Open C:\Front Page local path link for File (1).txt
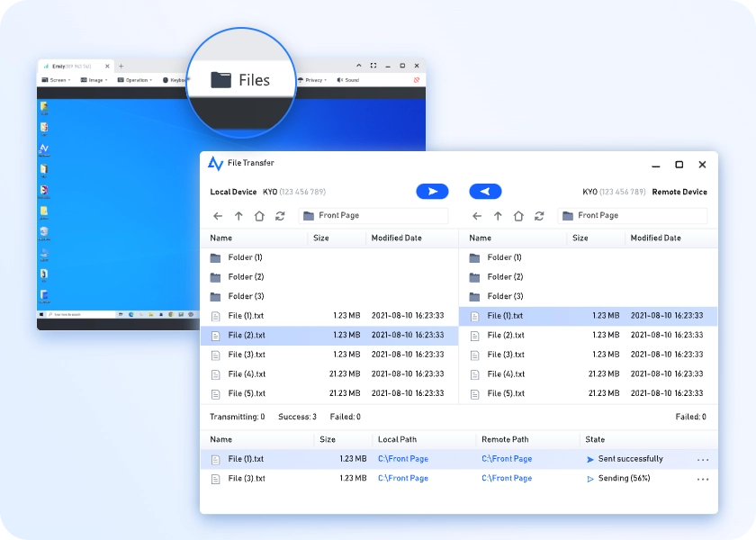Image resolution: width=756 pixels, height=540 pixels. coord(402,459)
